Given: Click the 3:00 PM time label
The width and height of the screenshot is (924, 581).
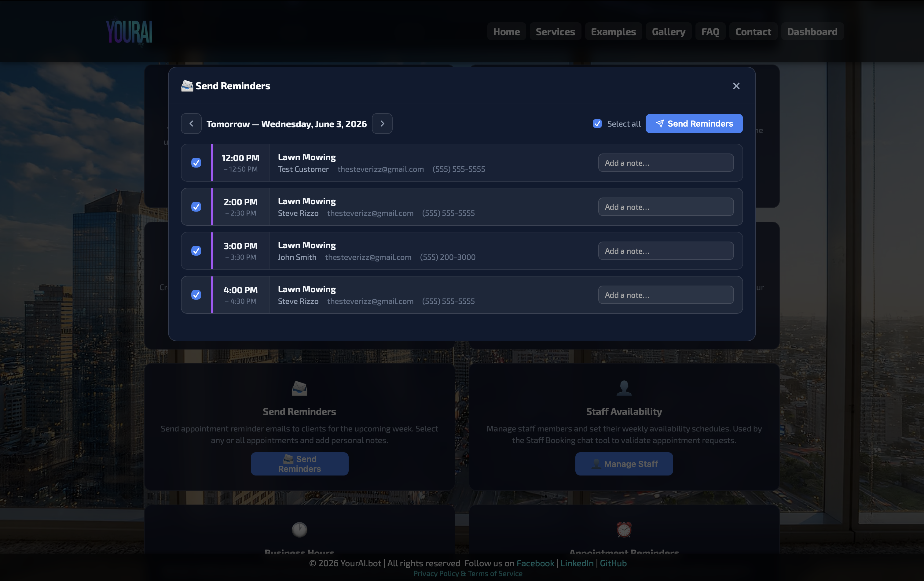Looking at the screenshot, I should (240, 246).
